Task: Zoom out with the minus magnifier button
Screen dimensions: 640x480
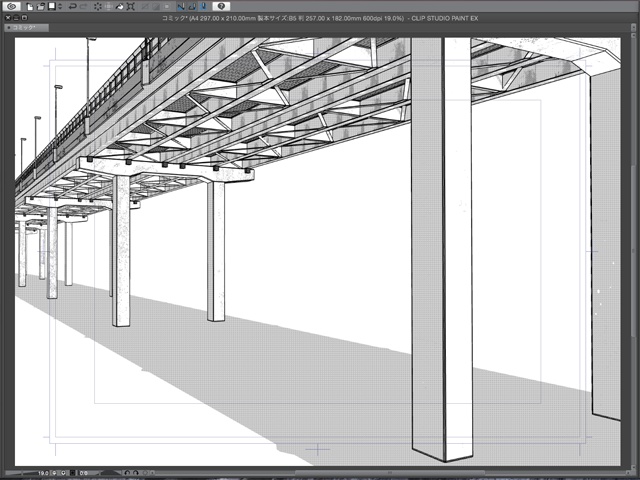Action: coord(54,473)
